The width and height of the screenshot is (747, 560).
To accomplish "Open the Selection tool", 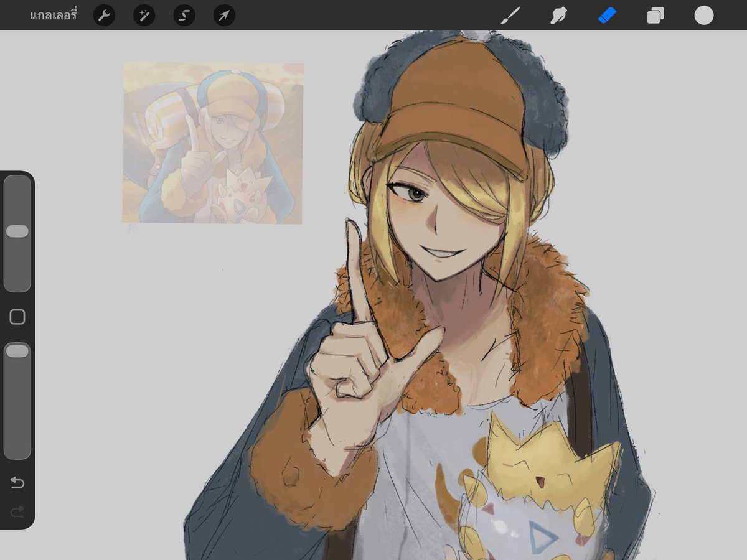I will pyautogui.click(x=184, y=15).
